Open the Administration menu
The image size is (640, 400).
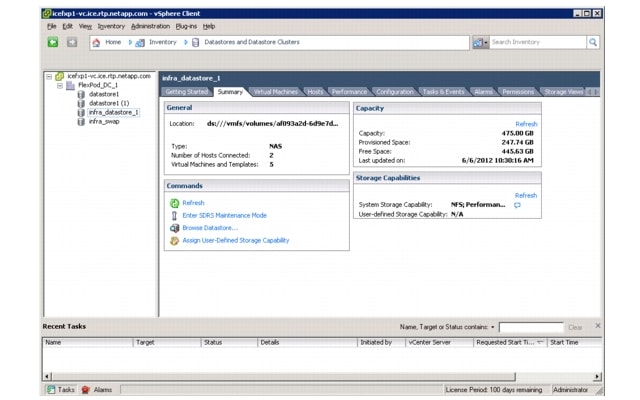[150, 26]
